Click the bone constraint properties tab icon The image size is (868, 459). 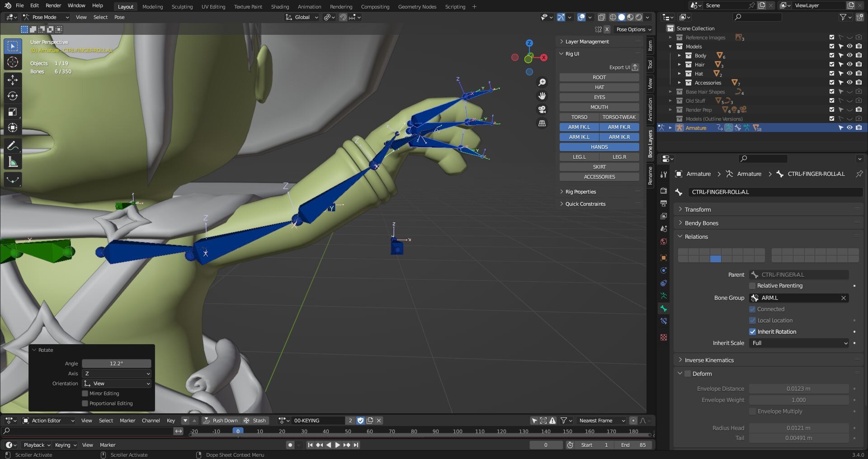[663, 321]
